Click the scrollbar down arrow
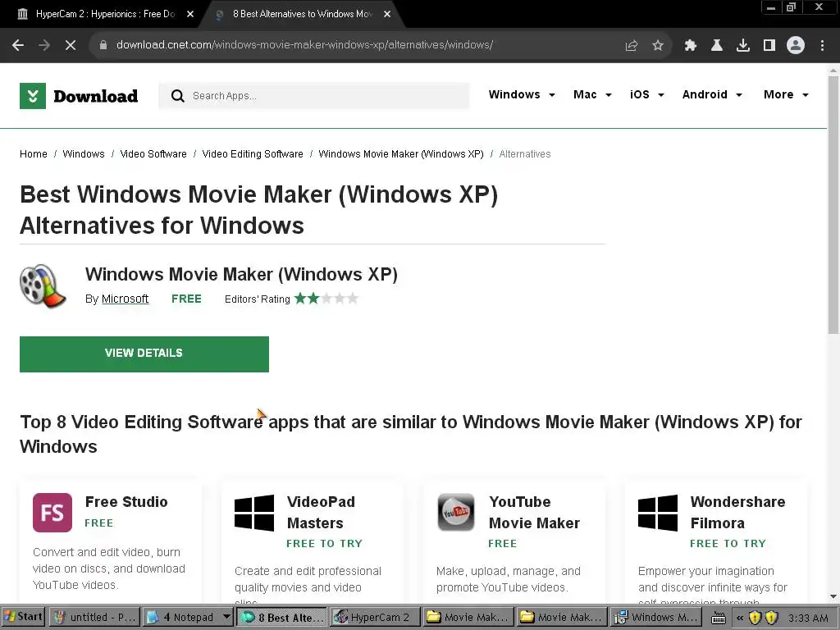This screenshot has width=840, height=630. pyautogui.click(x=833, y=596)
